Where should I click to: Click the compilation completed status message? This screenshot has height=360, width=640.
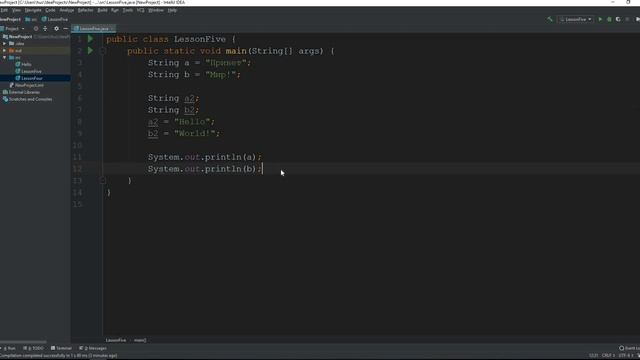click(58, 356)
